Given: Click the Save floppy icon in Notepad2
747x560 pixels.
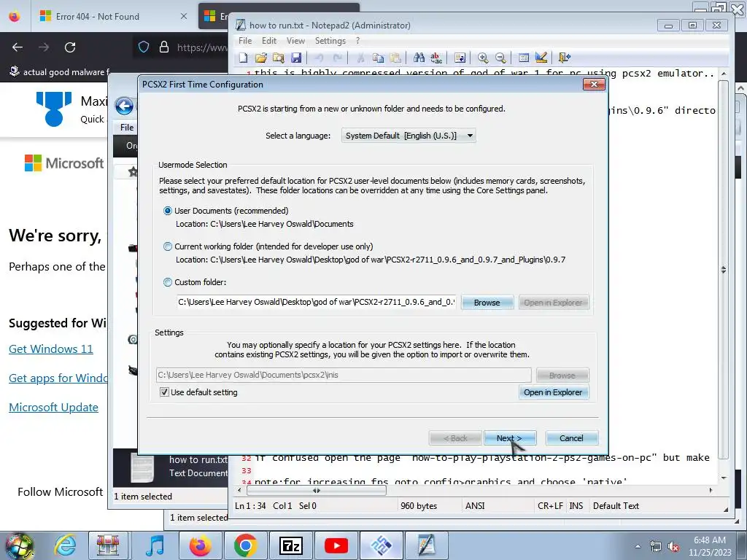Looking at the screenshot, I should 296,58.
